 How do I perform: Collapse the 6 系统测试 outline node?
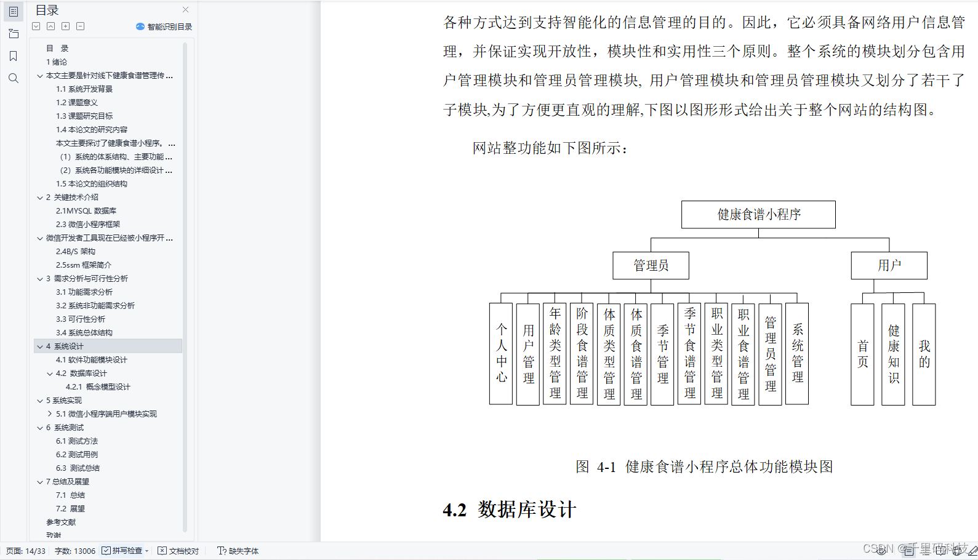40,428
